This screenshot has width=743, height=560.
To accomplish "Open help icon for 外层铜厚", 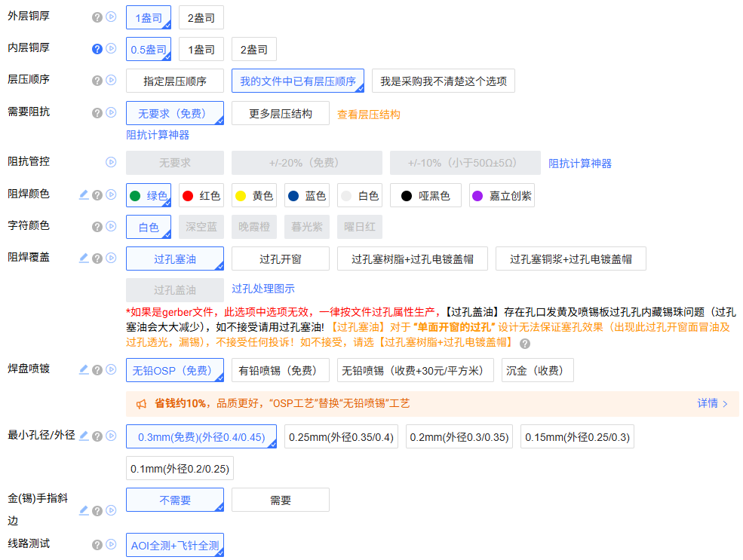I will click(x=97, y=17).
